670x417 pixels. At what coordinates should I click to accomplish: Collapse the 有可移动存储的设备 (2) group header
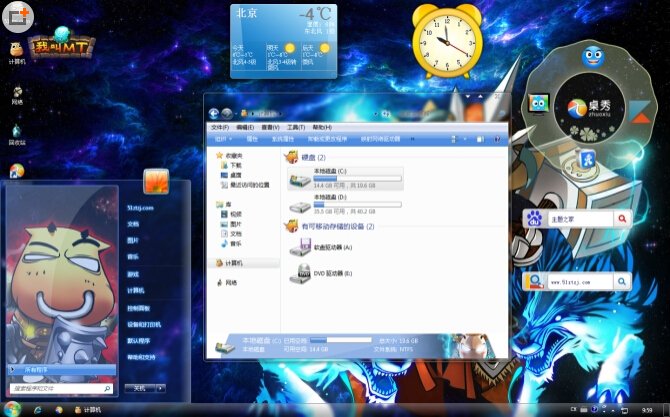(338, 226)
